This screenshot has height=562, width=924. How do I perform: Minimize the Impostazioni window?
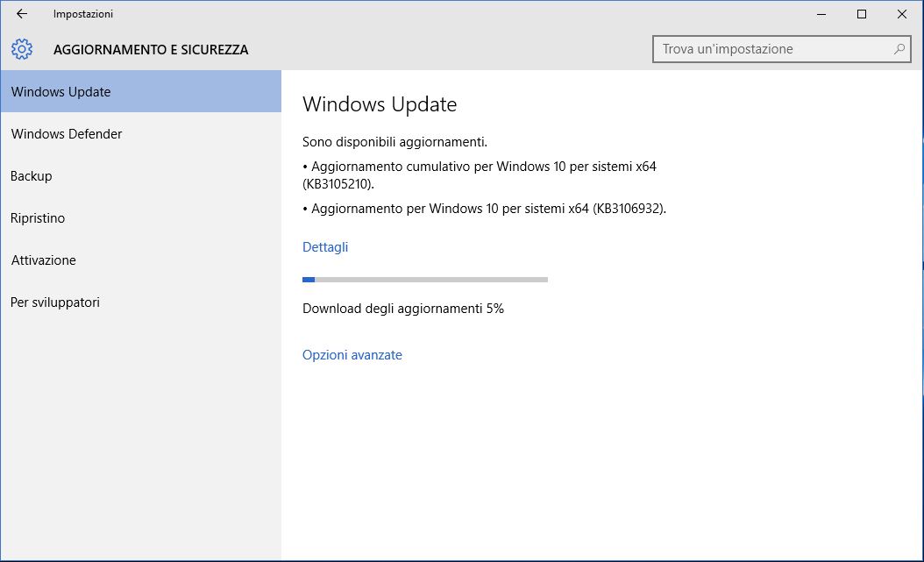pyautogui.click(x=821, y=14)
